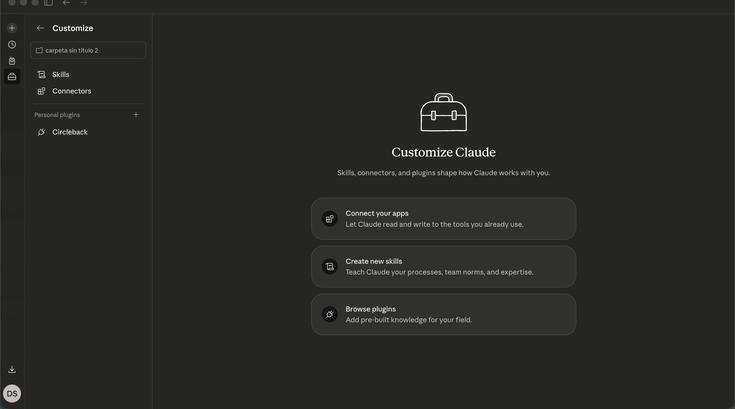Click 'Add pre-built knowledge' description

point(409,320)
